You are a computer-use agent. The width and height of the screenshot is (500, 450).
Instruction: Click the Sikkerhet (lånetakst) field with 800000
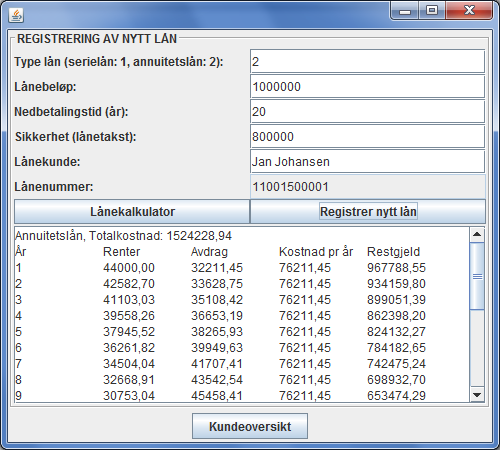368,137
